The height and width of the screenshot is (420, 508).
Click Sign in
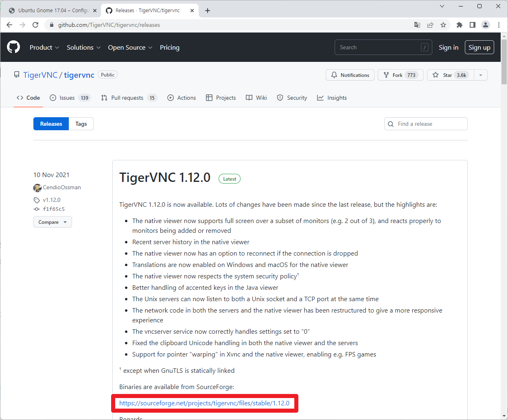pyautogui.click(x=449, y=47)
